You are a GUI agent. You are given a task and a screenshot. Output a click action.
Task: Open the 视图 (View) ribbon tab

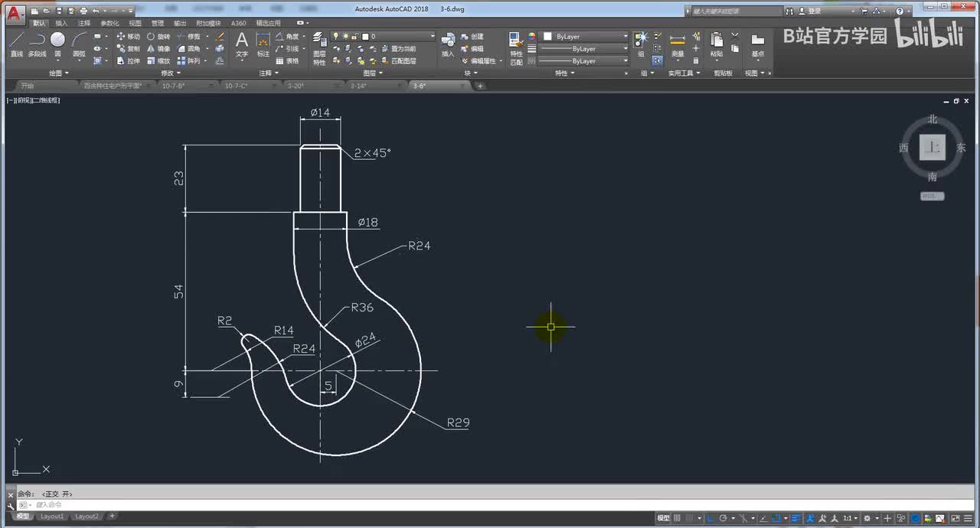[x=135, y=23]
